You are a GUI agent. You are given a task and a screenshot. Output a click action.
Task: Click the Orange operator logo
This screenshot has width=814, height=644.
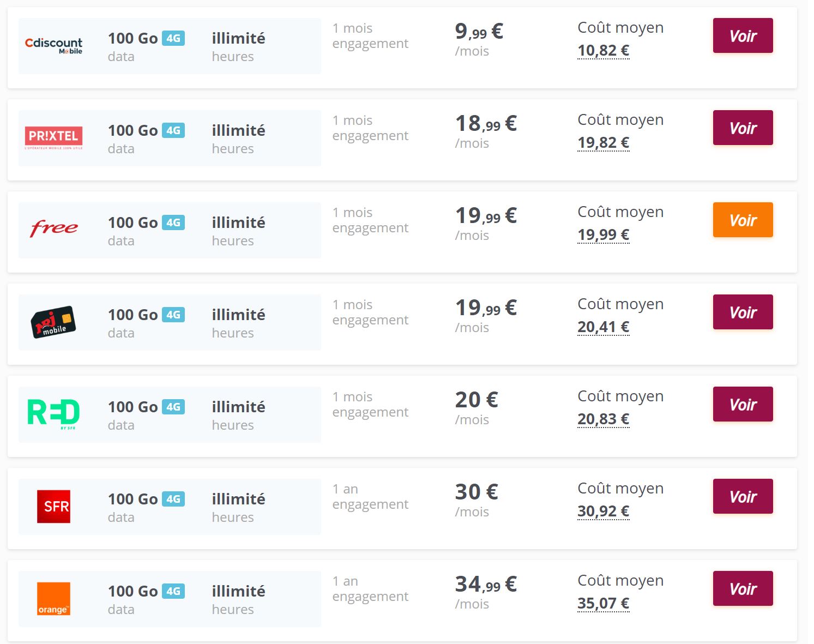pos(53,598)
